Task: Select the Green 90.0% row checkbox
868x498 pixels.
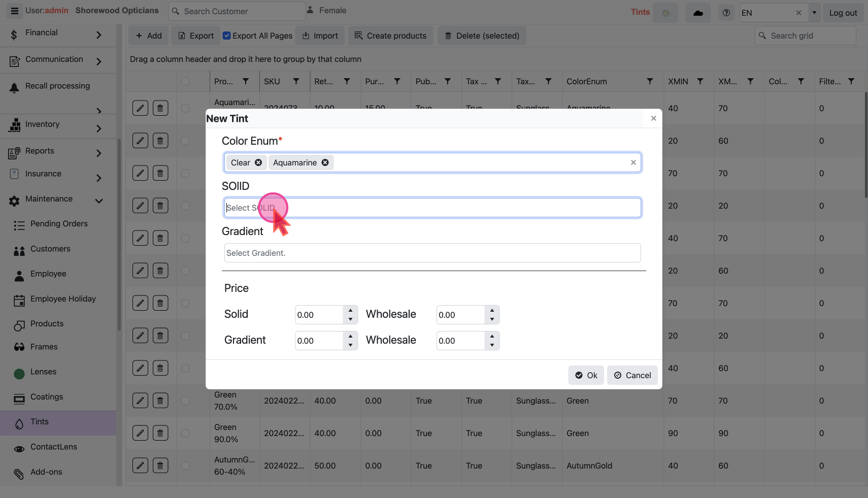Action: click(x=185, y=433)
